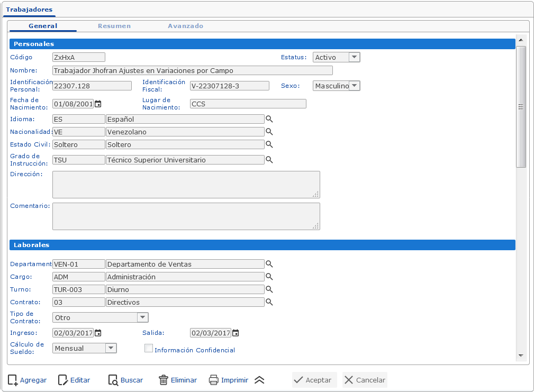Click inside the Dirección text area

tap(186, 185)
